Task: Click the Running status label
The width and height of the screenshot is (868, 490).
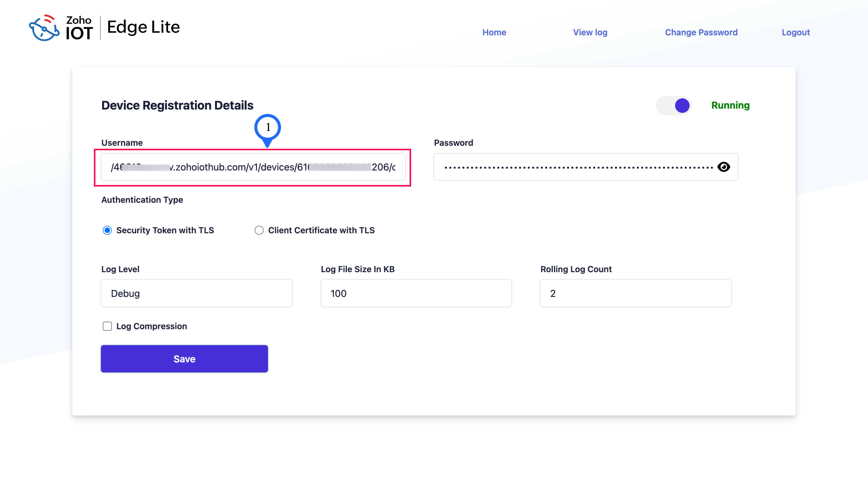Action: point(730,106)
